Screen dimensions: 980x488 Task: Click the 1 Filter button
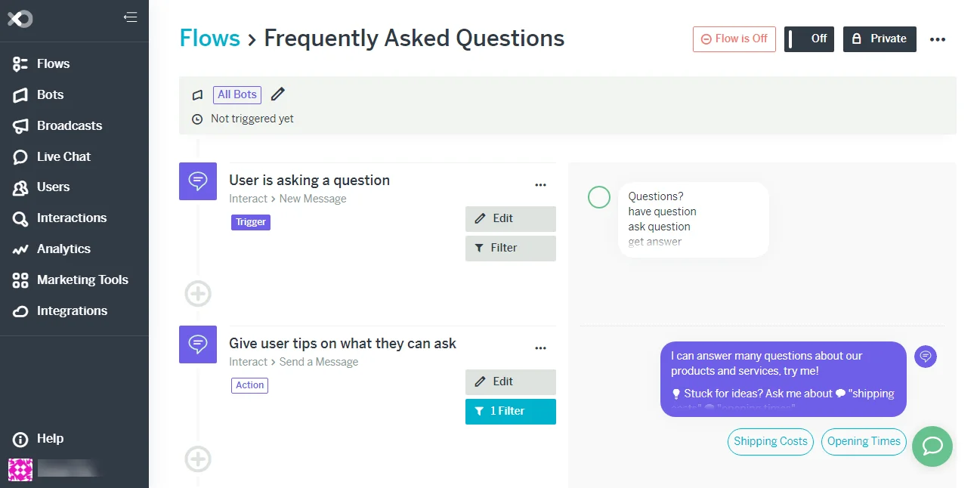(510, 411)
